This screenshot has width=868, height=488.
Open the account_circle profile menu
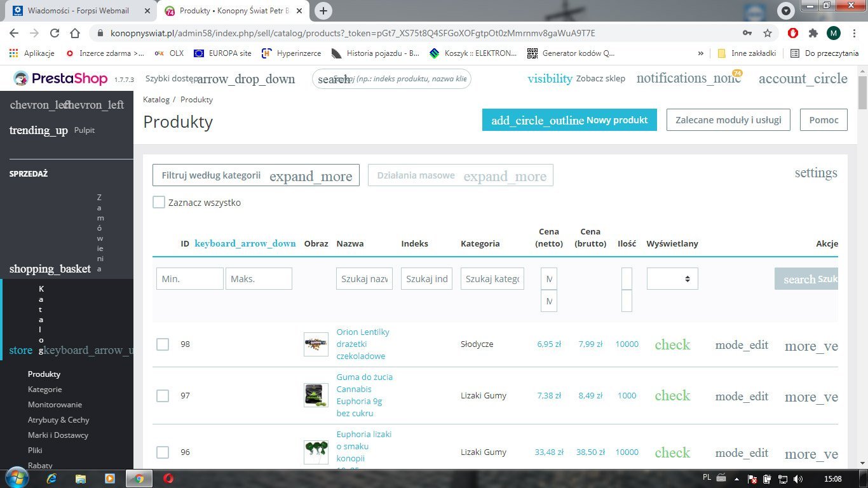click(803, 79)
